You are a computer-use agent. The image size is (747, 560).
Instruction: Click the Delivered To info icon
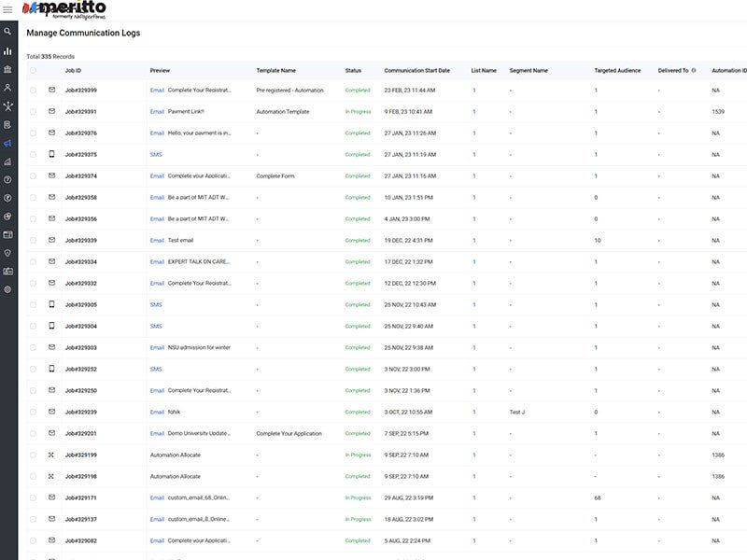point(693,70)
